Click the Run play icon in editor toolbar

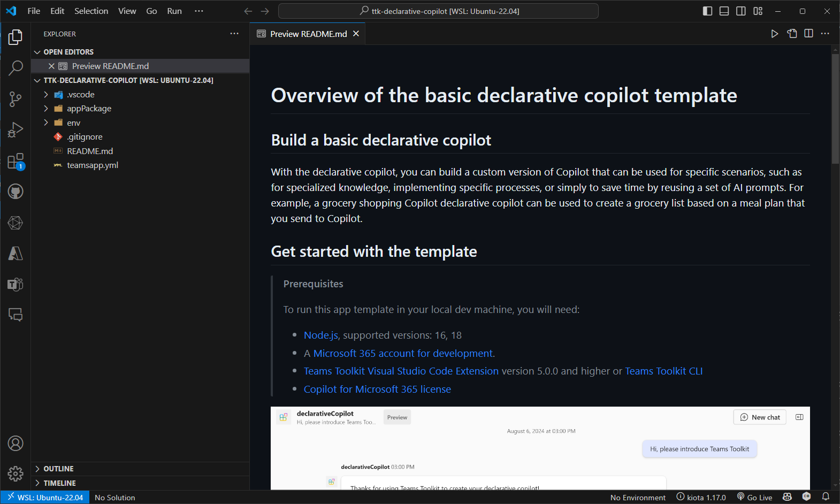click(774, 34)
